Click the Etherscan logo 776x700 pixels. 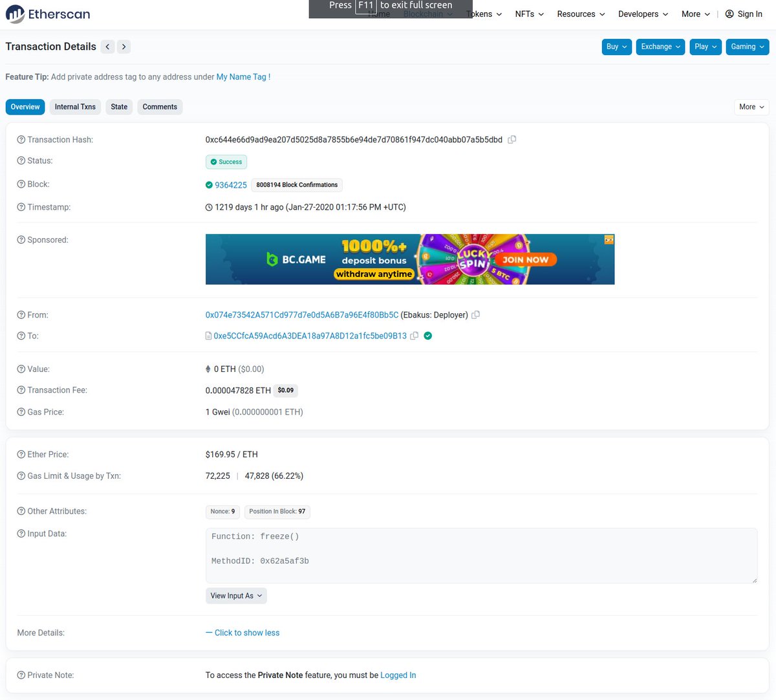click(48, 14)
